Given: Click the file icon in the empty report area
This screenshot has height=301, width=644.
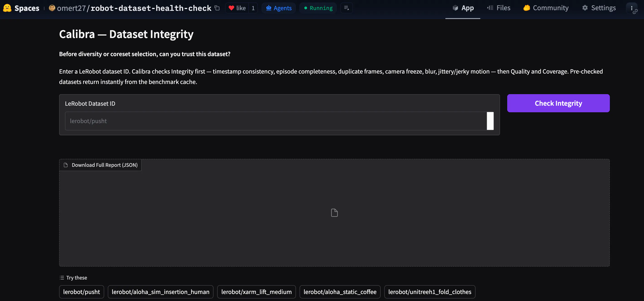Looking at the screenshot, I should (334, 213).
